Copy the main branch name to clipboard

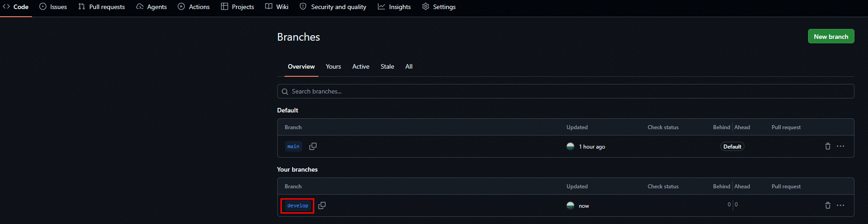point(313,146)
